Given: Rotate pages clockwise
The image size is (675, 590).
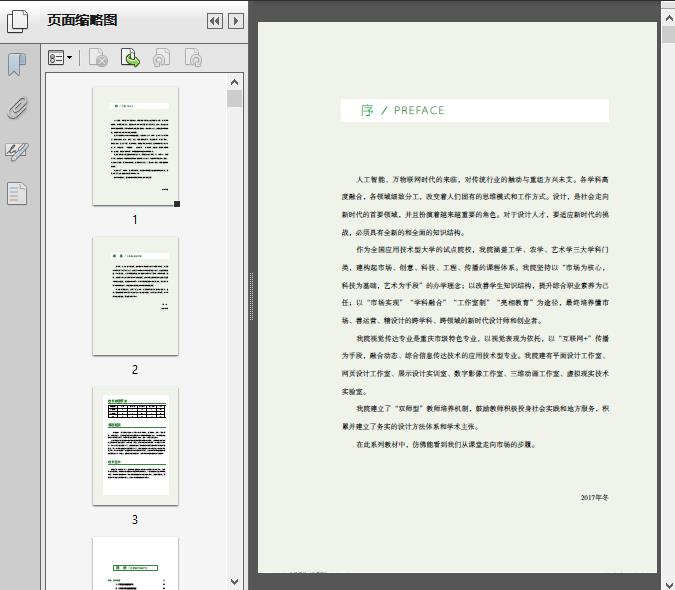Looking at the screenshot, I should pos(193,58).
